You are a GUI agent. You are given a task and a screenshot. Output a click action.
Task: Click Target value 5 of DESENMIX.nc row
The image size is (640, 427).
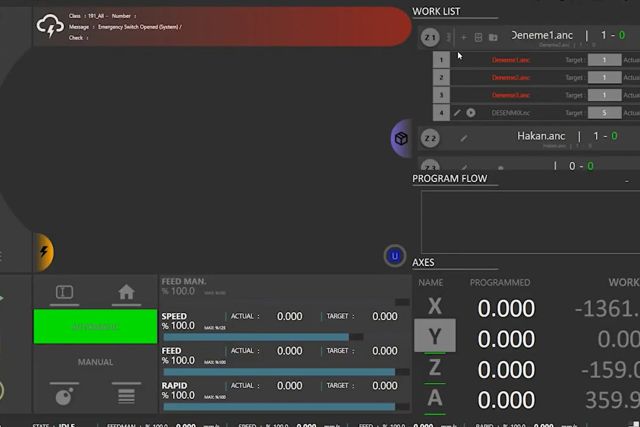(x=604, y=113)
